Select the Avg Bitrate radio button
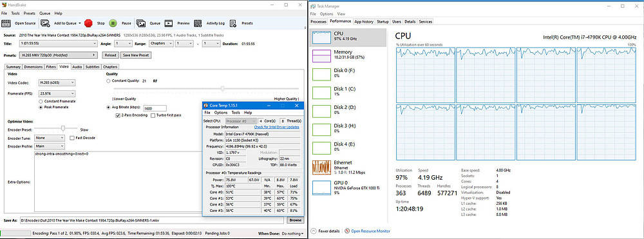Image resolution: width=644 pixels, height=239 pixels. 108,108
